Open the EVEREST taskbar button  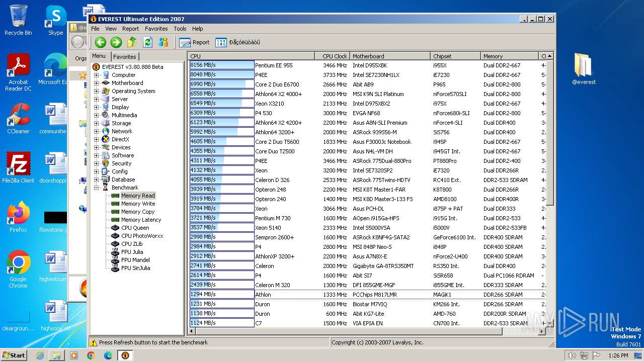click(x=125, y=355)
